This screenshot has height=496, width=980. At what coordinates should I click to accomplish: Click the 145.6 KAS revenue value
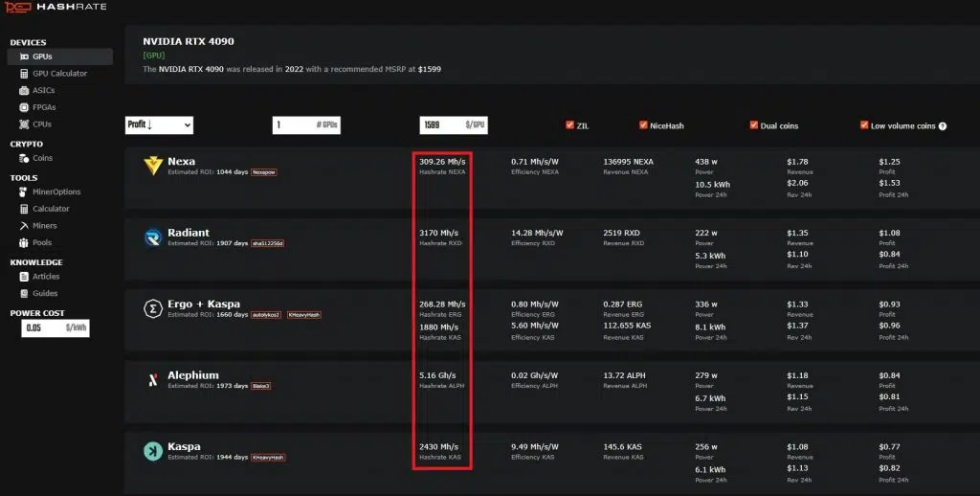(x=622, y=447)
